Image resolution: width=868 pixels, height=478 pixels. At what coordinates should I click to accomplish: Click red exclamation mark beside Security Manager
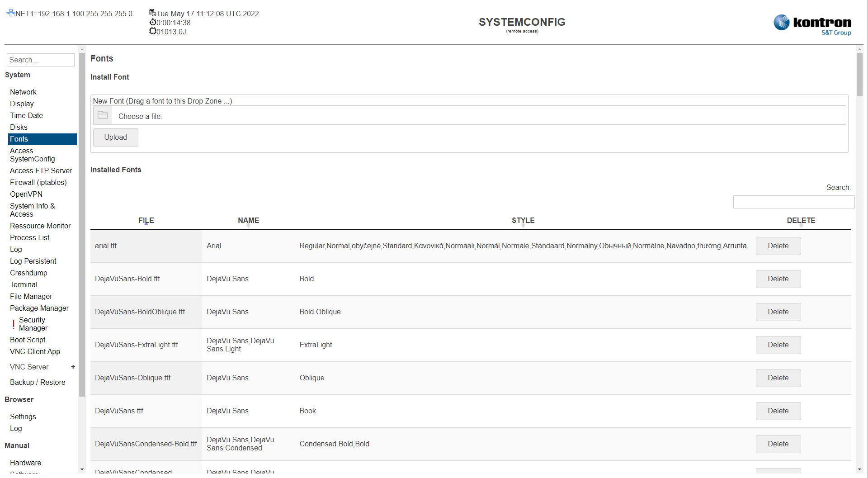14,324
